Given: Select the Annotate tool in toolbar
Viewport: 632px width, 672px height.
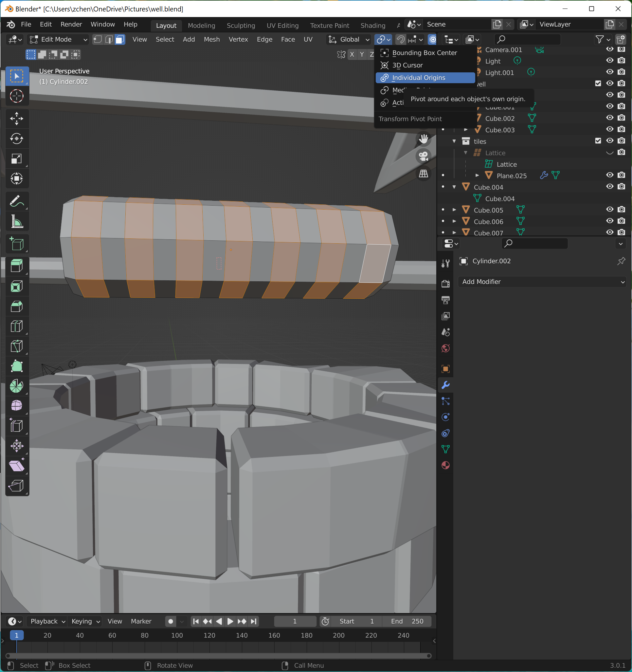Looking at the screenshot, I should [16, 201].
